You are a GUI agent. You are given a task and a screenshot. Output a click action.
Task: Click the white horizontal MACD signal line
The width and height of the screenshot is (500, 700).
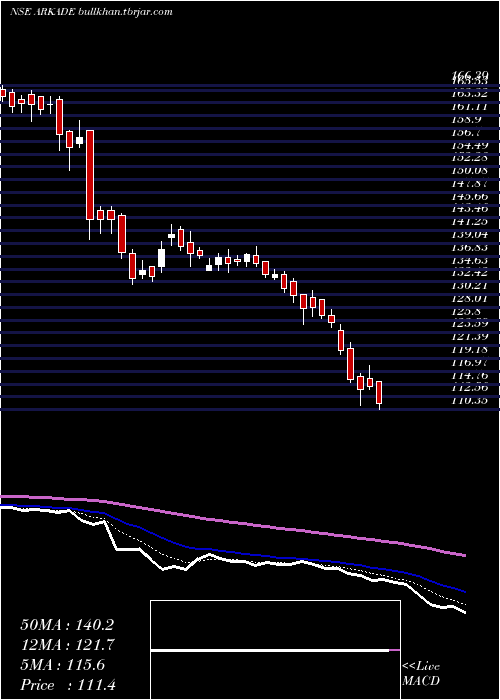pos(270,651)
